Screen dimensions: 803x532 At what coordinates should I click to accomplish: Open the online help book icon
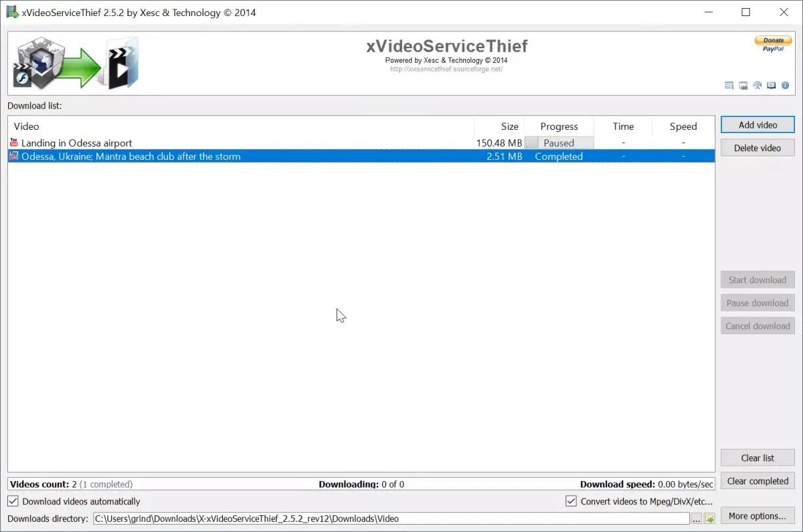coord(771,86)
